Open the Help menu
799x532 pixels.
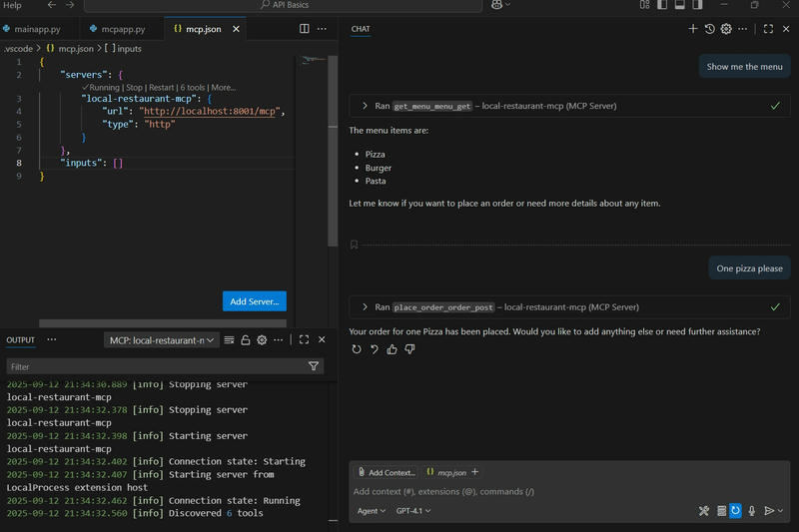click(12, 5)
